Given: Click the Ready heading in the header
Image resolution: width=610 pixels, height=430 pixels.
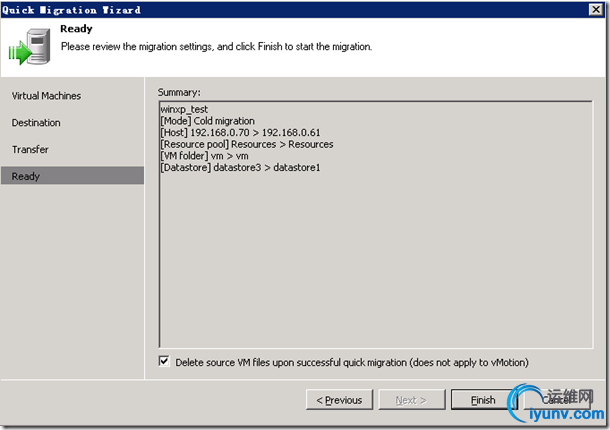Looking at the screenshot, I should click(76, 29).
